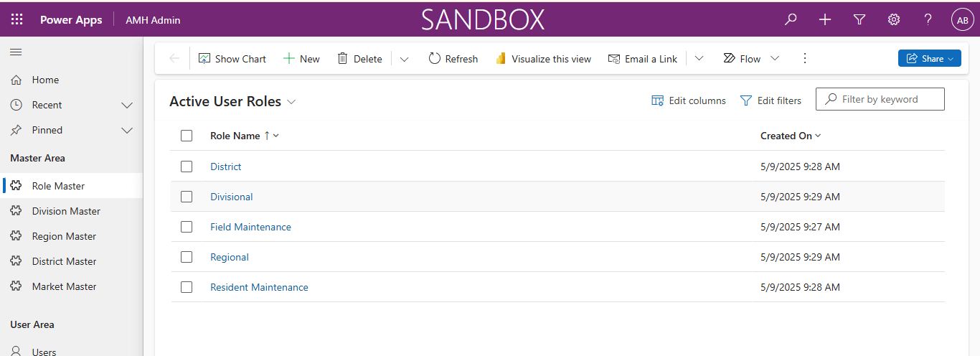Open the app launcher waffle icon
The width and height of the screenshot is (980, 356).
pyautogui.click(x=17, y=19)
